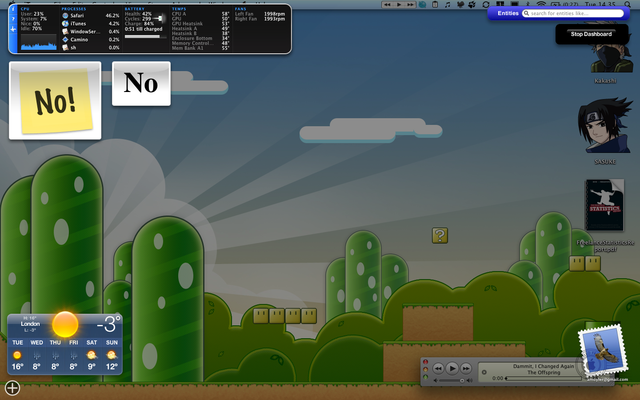The image size is (640, 400).
Task: Click the green zoom button on iTunes mini player
Action: point(425,377)
